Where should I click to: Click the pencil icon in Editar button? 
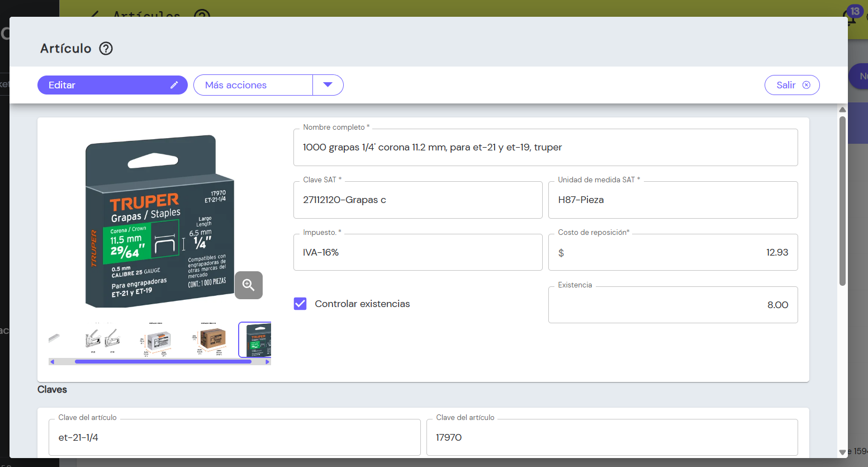point(174,85)
